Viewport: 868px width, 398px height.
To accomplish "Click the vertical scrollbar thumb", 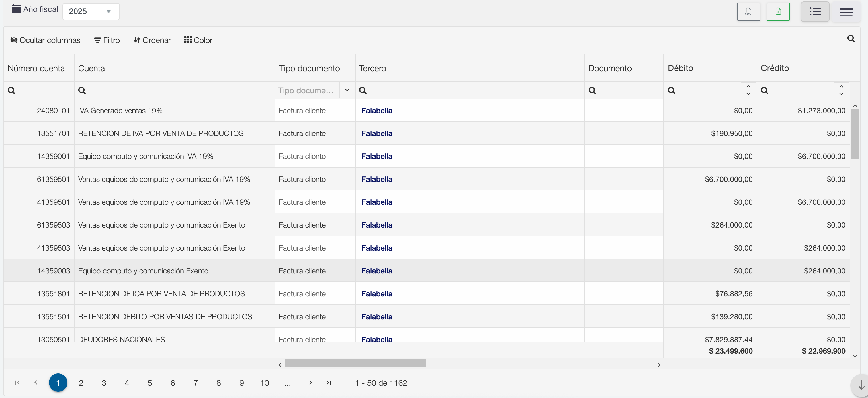I will click(x=855, y=133).
